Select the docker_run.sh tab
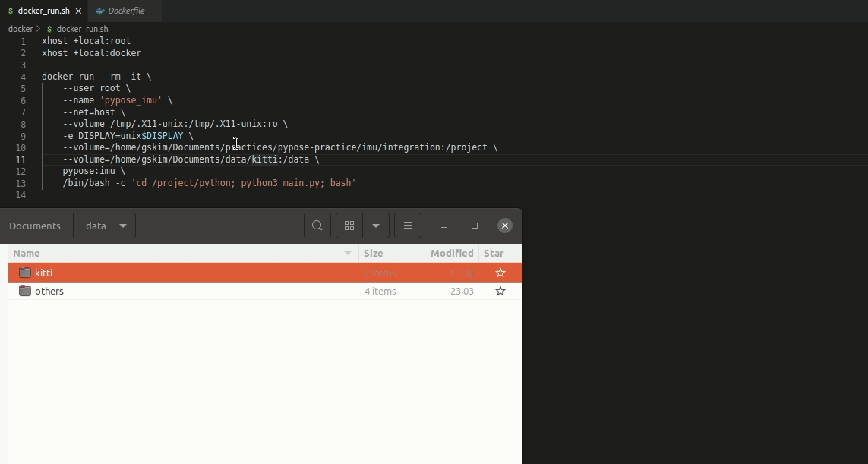The image size is (868, 464). [43, 11]
